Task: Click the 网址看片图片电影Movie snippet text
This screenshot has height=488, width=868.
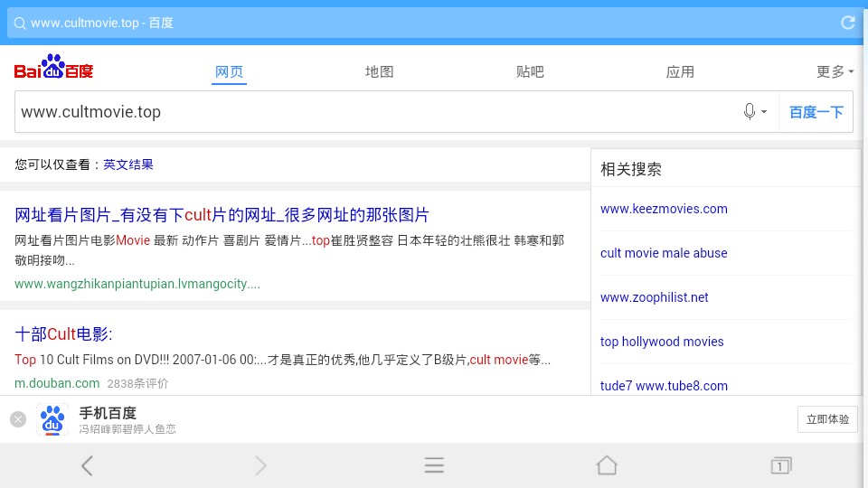Action: (x=289, y=250)
